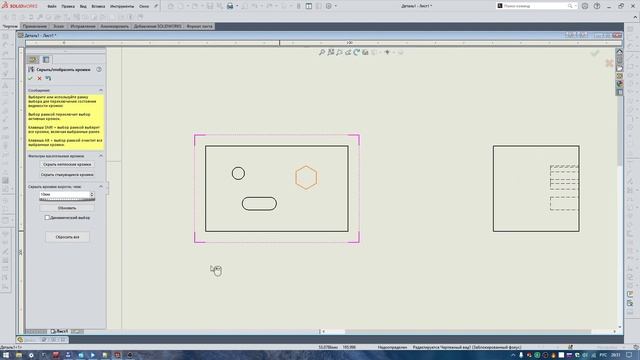Click the confirmation corner green checkmark
The width and height of the screenshot is (640, 360).
tap(595, 53)
